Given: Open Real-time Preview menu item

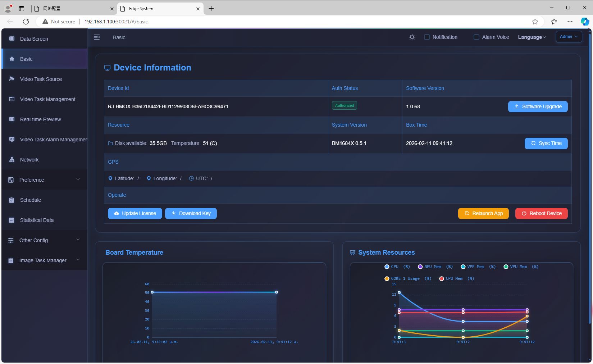Looking at the screenshot, I should (41, 119).
